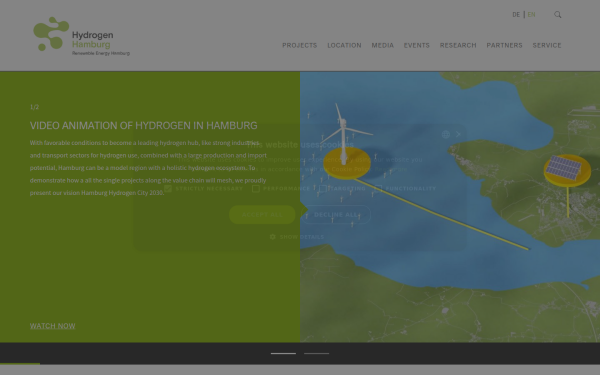This screenshot has height=375, width=600.
Task: Select the second slide indicator bar
Action: point(316,353)
